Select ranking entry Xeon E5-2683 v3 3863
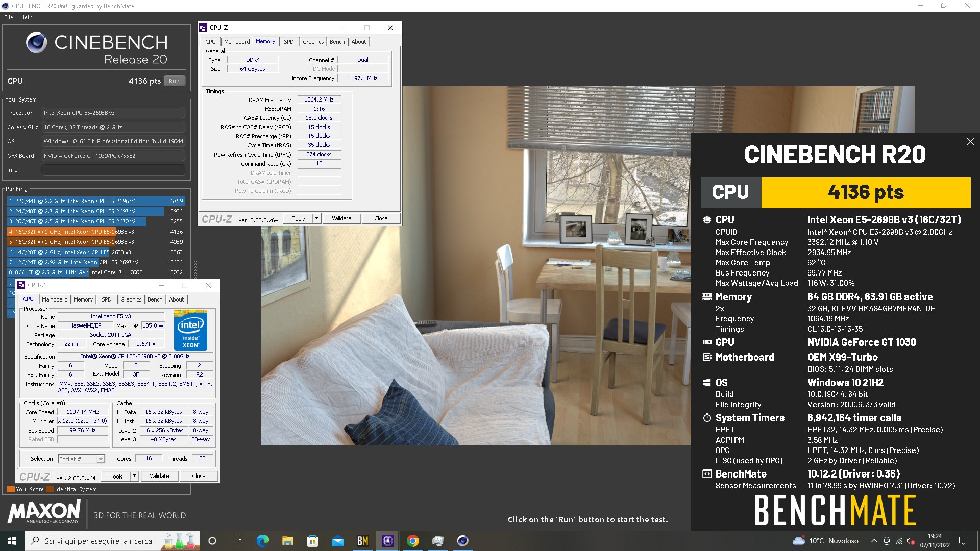 [96, 252]
